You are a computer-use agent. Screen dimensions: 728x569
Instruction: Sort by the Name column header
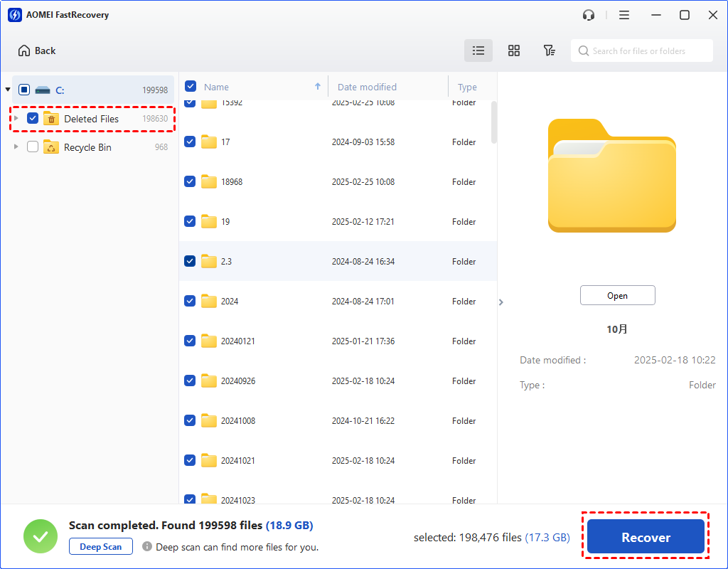coord(217,87)
